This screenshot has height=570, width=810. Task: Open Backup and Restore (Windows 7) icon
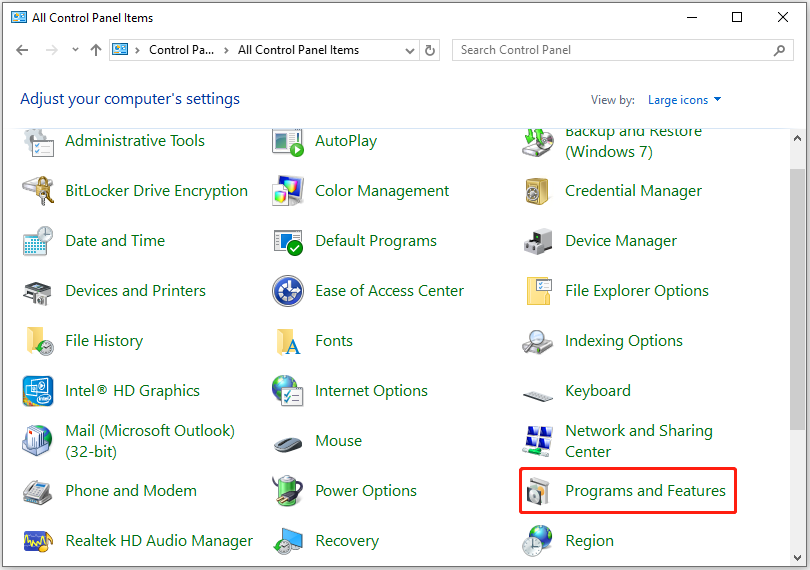pos(538,143)
